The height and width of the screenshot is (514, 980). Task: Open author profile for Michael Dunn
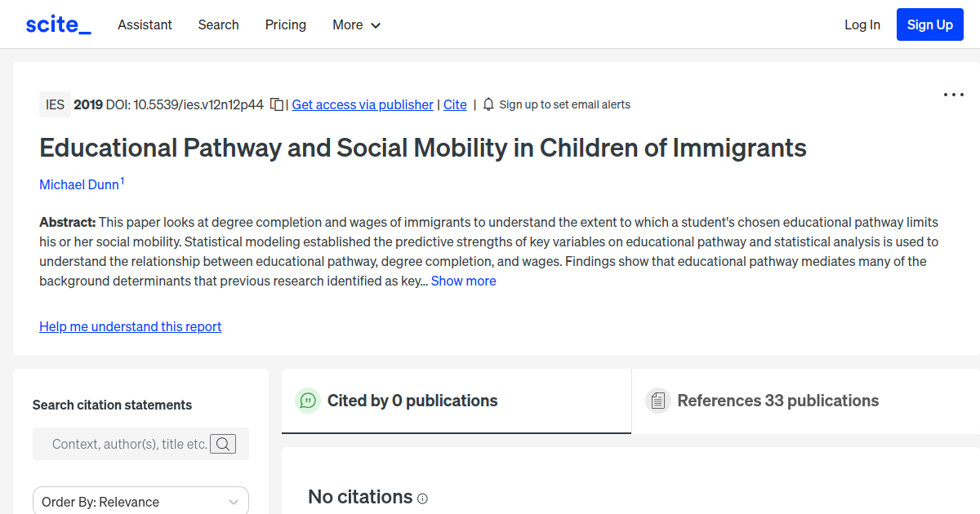point(78,184)
